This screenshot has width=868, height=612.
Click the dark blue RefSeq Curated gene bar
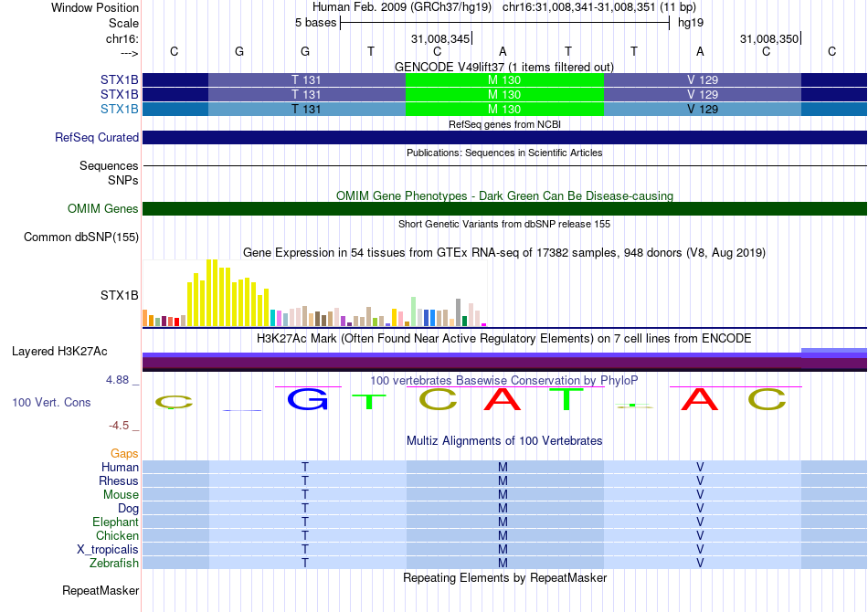click(504, 137)
